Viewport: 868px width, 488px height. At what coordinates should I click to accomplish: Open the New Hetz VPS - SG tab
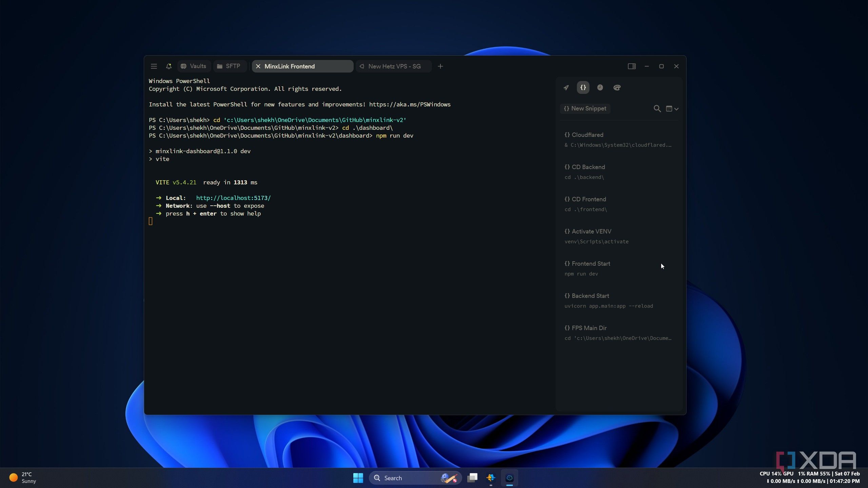[393, 66]
